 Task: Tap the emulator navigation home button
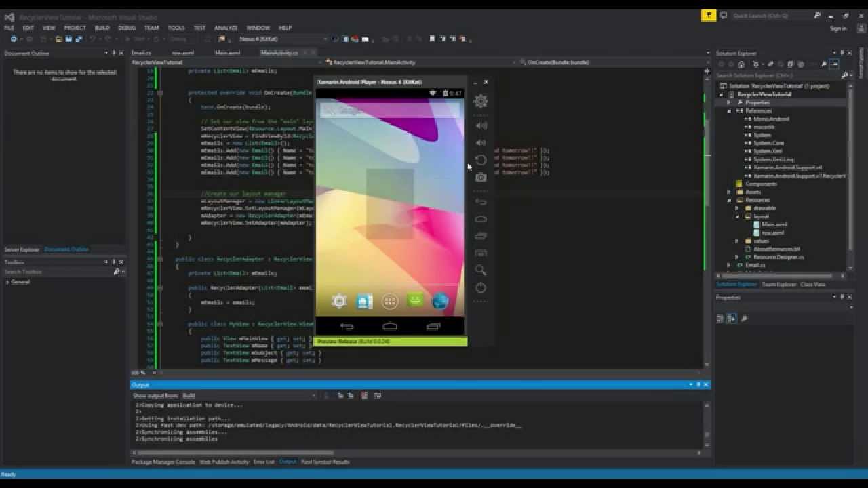coord(390,327)
